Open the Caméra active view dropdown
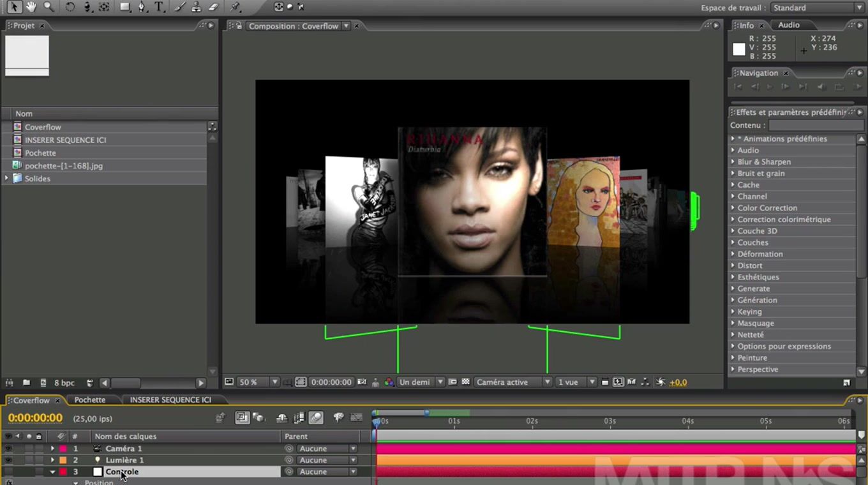Screen dimensions: 868x485 (x=512, y=382)
